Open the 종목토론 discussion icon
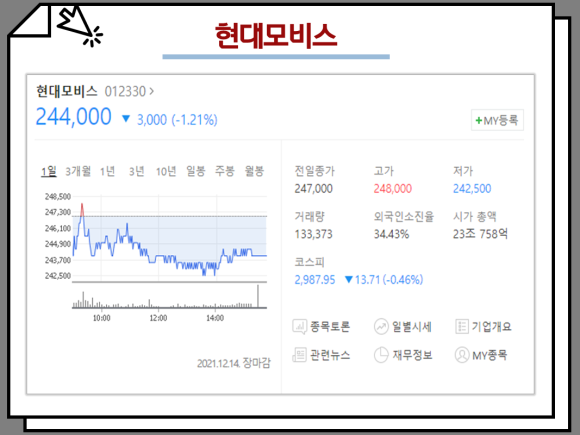 pos(300,327)
